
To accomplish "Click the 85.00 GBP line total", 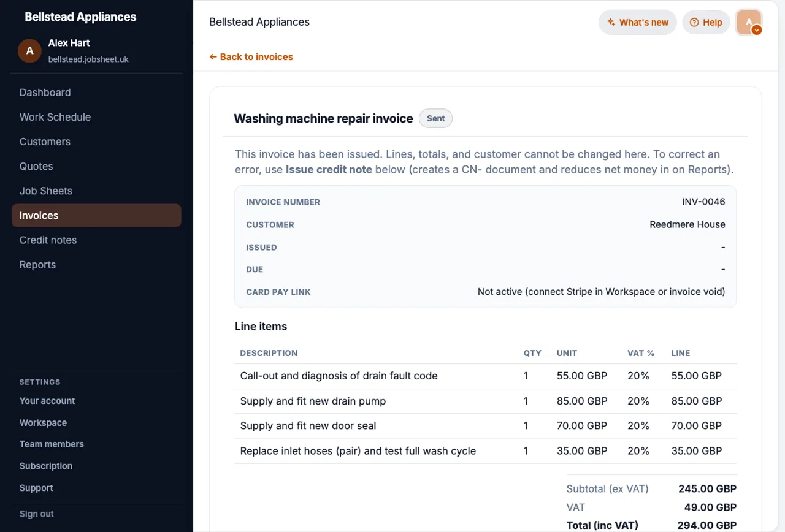I will click(697, 401).
